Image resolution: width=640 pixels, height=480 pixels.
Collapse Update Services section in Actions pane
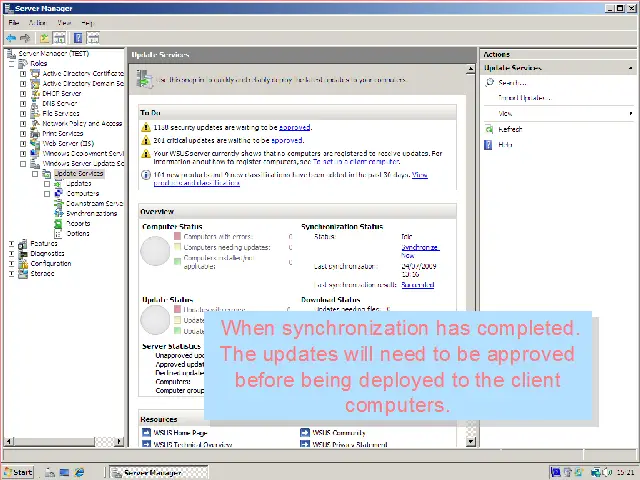[x=631, y=68]
